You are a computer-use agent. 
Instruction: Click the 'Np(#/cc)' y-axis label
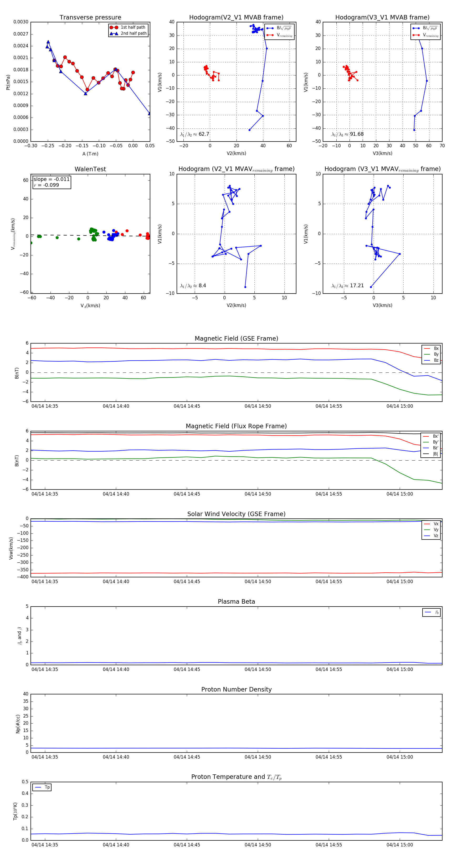coord(18,724)
